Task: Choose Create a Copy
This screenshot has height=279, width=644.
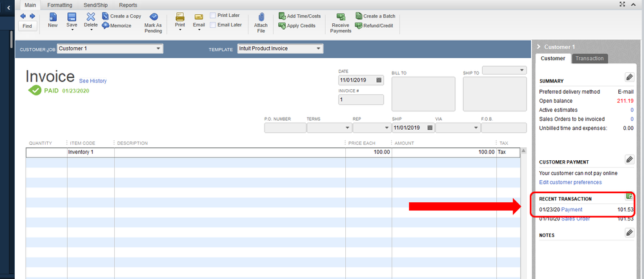Action: click(x=121, y=16)
